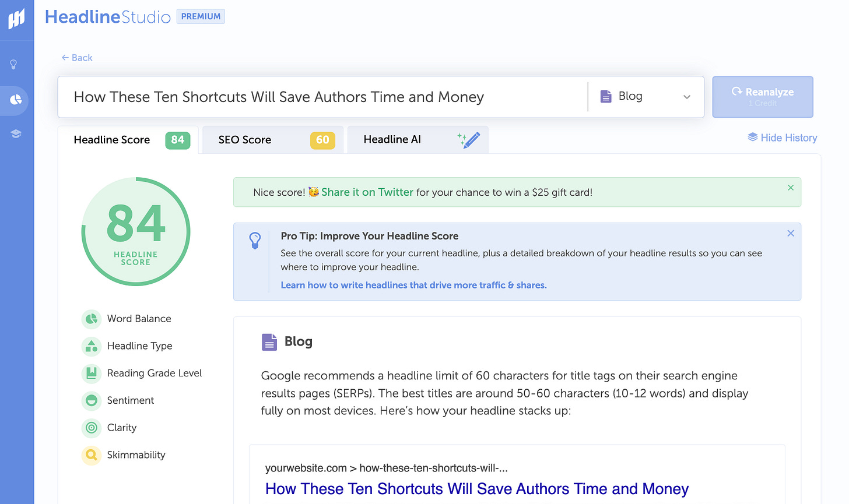Close the Pro Tip banner

pyautogui.click(x=791, y=233)
